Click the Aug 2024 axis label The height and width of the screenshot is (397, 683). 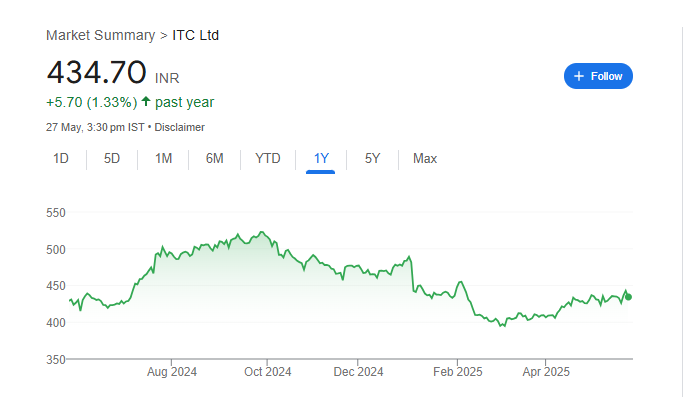[x=172, y=372]
